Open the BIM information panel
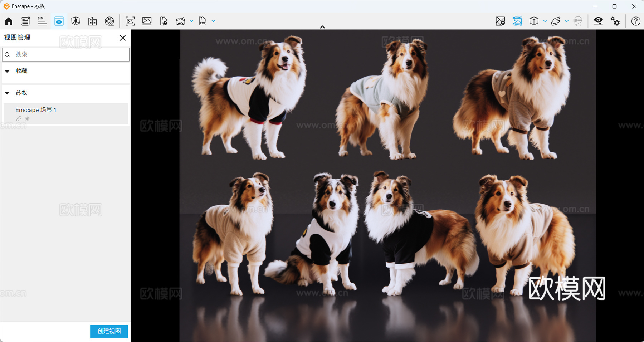 [42, 21]
